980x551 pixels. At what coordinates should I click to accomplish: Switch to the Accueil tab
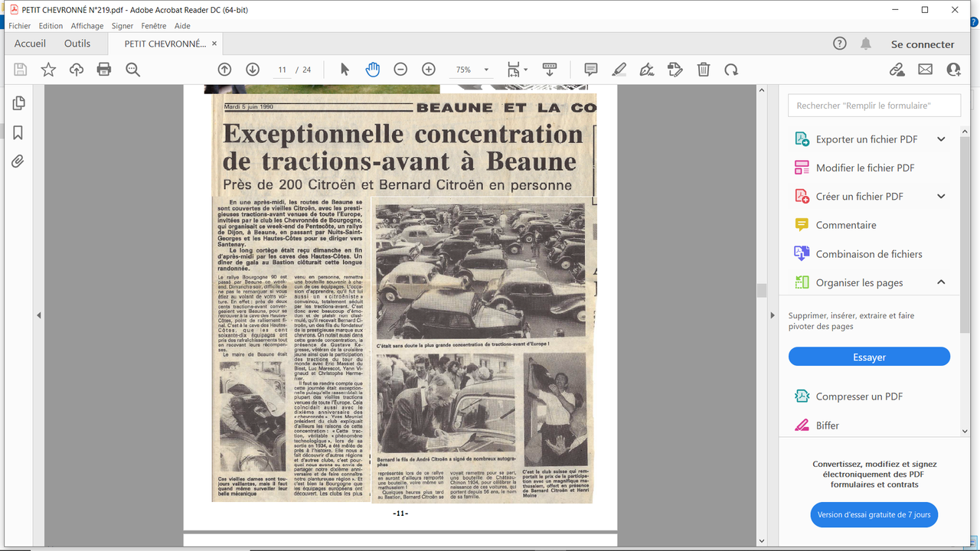[x=31, y=44]
